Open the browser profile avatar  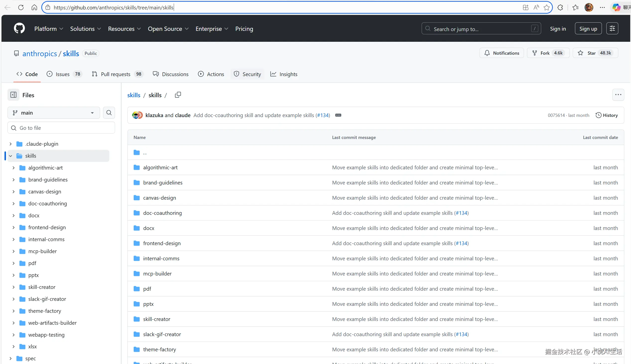pyautogui.click(x=589, y=7)
